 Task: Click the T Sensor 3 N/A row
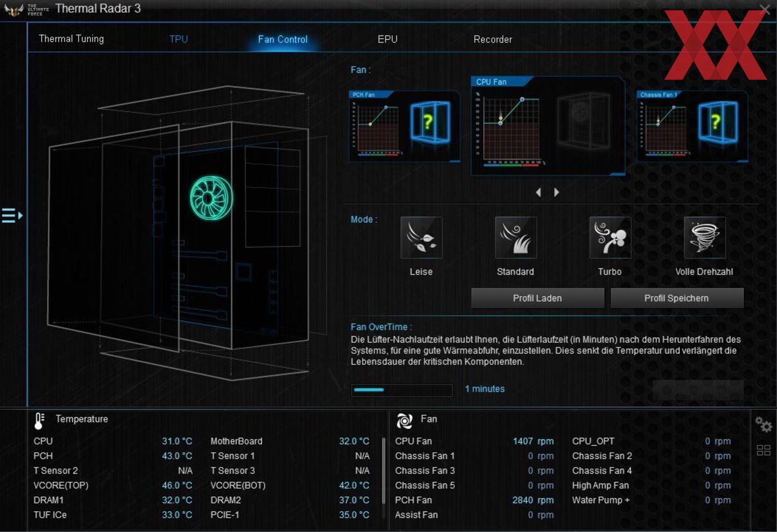(290, 471)
